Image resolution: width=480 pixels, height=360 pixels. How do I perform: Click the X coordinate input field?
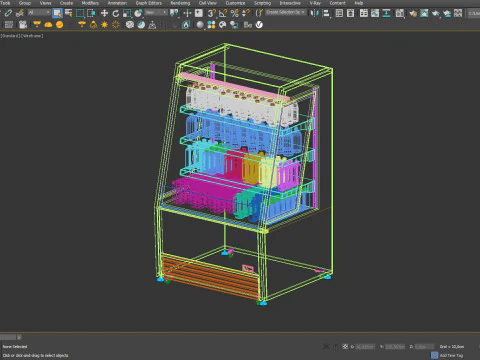click(x=365, y=347)
